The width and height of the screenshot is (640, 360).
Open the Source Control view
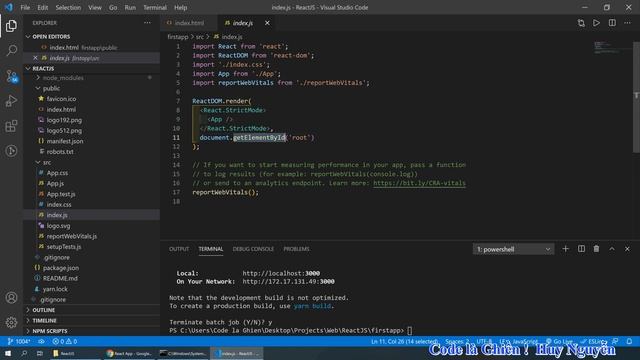click(x=11, y=76)
